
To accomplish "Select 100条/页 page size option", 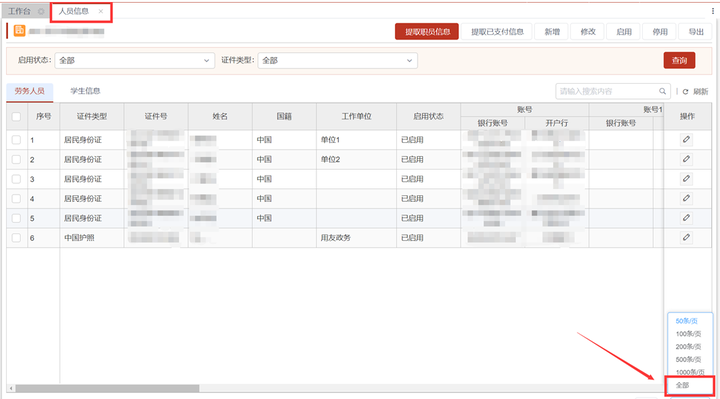I will click(688, 334).
